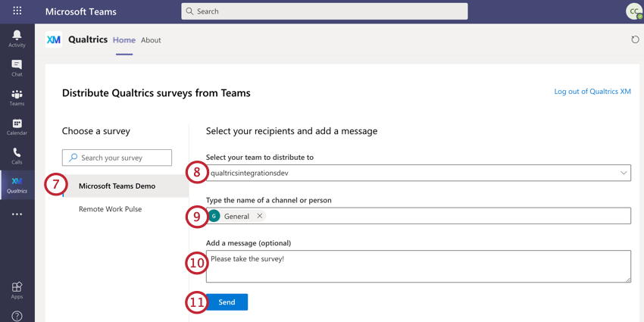Image resolution: width=644 pixels, height=322 pixels.
Task: Select Qualtrics app in left sidebar
Action: pos(17,185)
